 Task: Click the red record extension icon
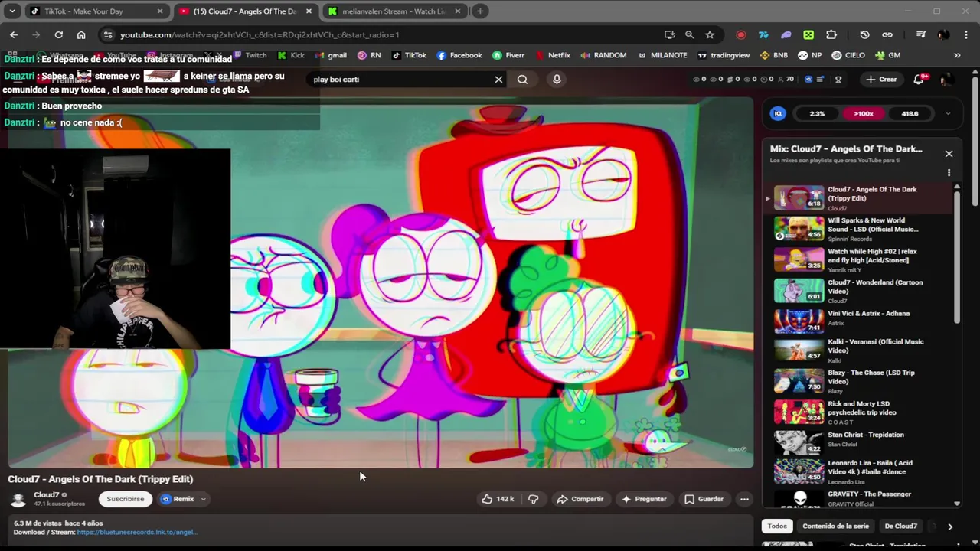(x=740, y=34)
